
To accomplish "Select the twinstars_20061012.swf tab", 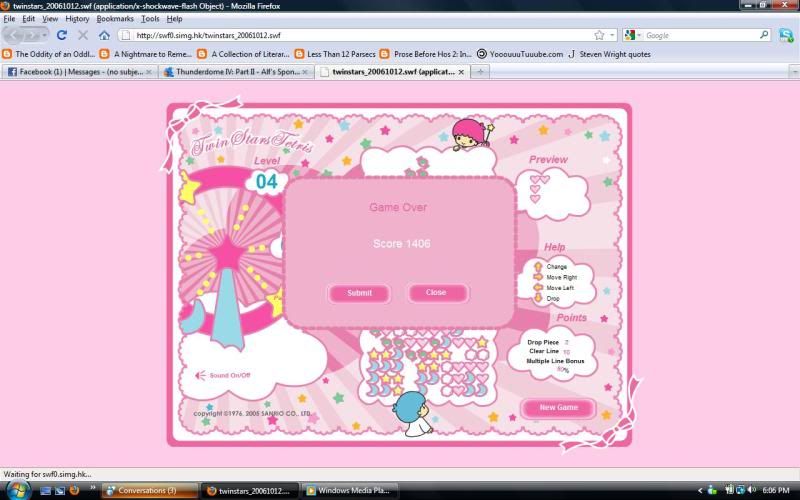I will point(392,72).
